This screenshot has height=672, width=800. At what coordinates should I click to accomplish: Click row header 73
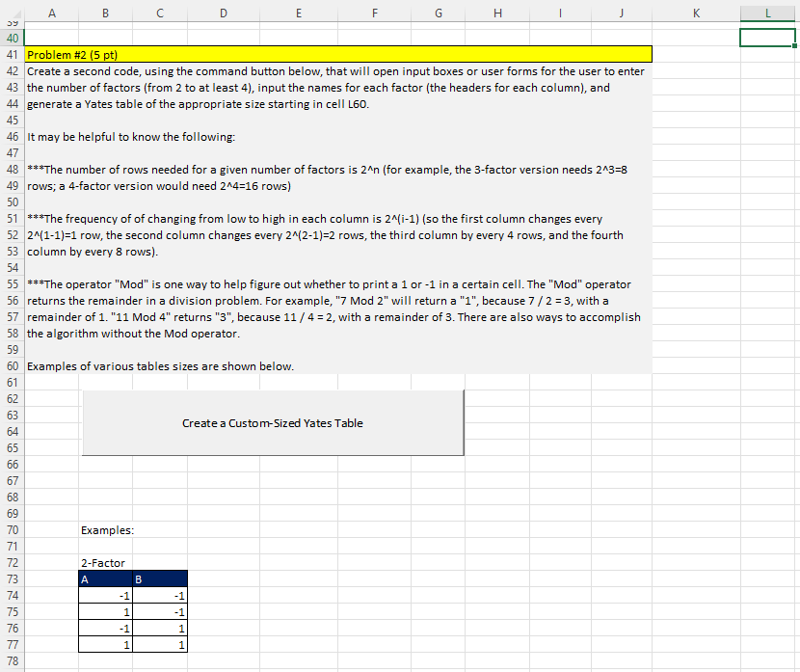tap(13, 579)
